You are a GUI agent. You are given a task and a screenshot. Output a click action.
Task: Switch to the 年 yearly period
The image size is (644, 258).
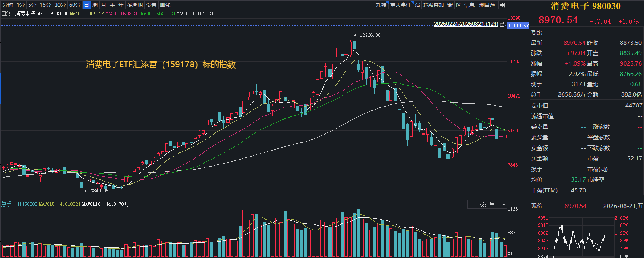pos(121,5)
